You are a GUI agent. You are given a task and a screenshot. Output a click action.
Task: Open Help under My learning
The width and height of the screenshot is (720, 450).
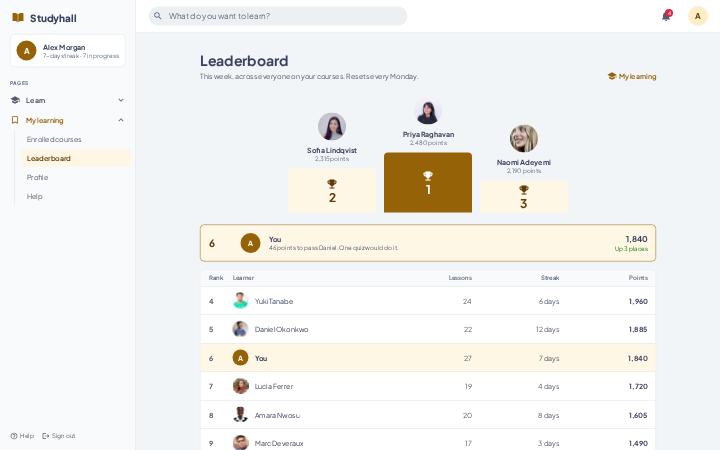[76, 196]
